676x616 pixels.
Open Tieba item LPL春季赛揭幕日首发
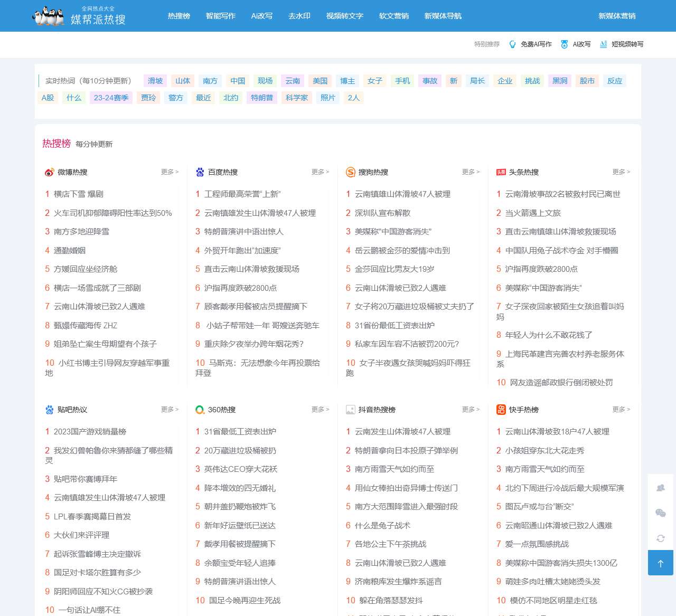coord(92,517)
